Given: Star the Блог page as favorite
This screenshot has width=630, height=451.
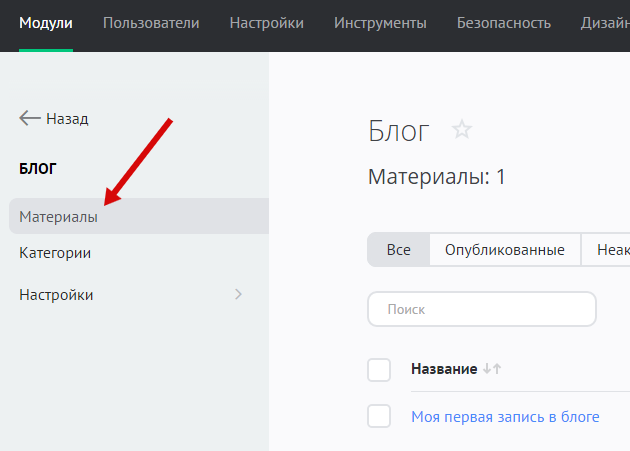Looking at the screenshot, I should [461, 130].
